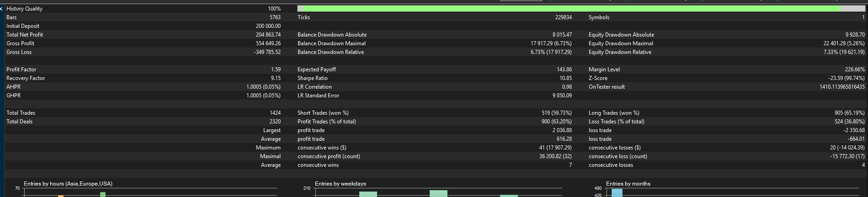The height and width of the screenshot is (197, 868).
Task: Select the Long Trades (won %) label
Action: pyautogui.click(x=614, y=113)
